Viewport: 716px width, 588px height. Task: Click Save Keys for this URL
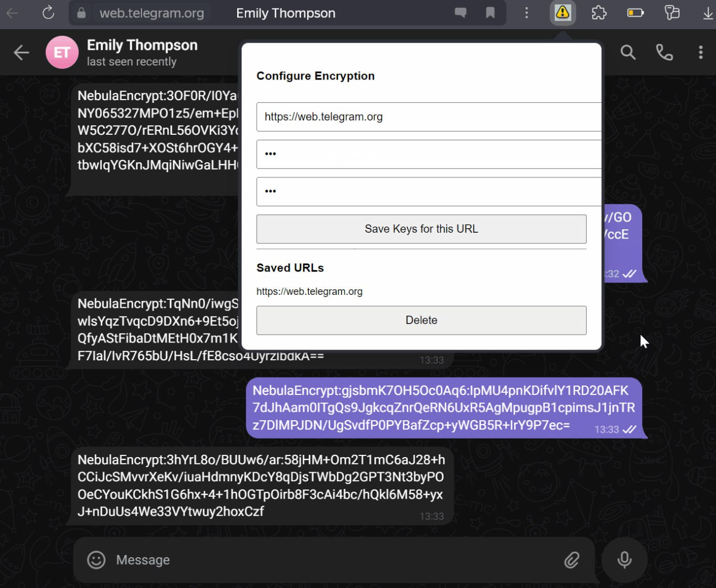pos(421,229)
